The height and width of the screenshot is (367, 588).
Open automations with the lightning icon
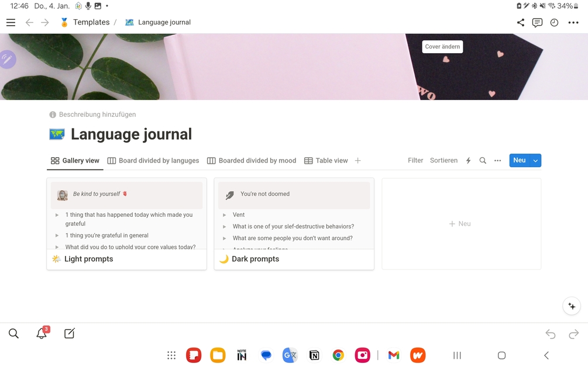(467, 160)
